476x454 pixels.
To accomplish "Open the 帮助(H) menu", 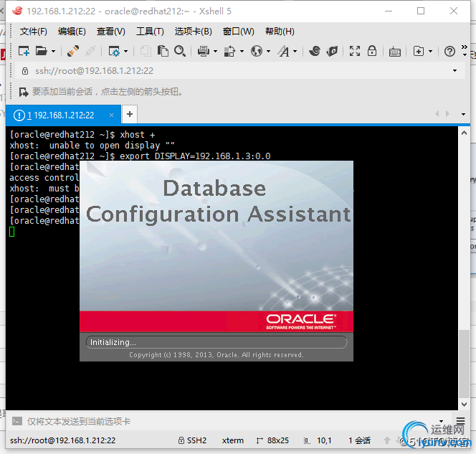I will pos(280,32).
